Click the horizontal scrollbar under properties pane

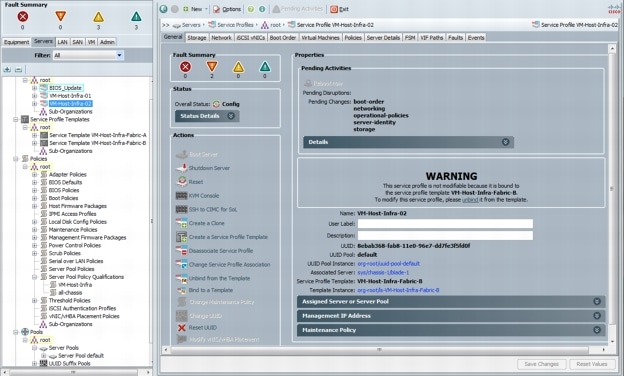380,350
